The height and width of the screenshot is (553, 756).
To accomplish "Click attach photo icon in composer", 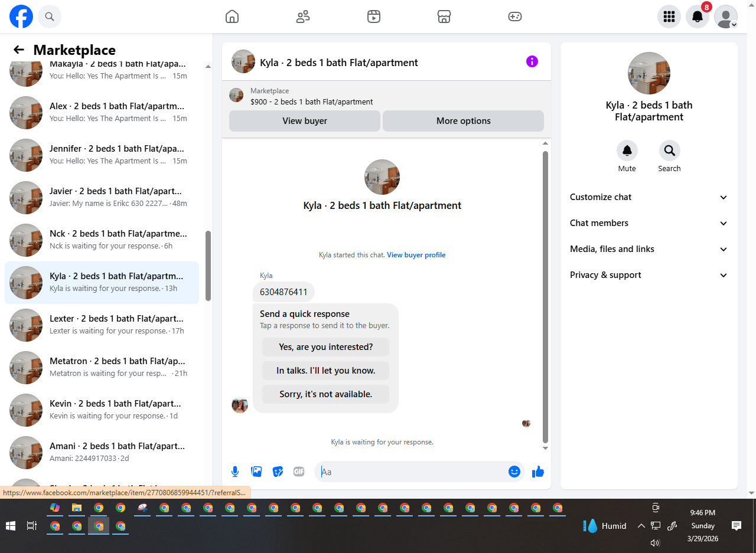I will click(x=256, y=472).
